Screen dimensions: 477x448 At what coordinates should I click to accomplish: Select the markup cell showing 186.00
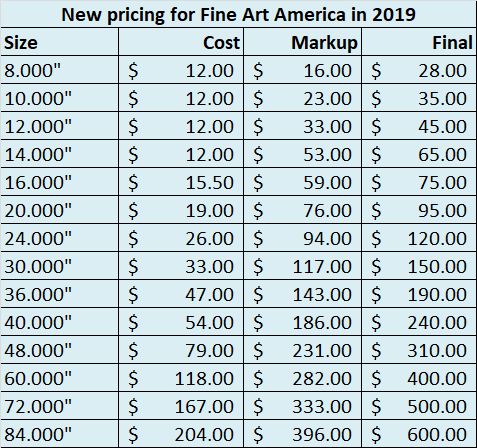[x=303, y=322]
